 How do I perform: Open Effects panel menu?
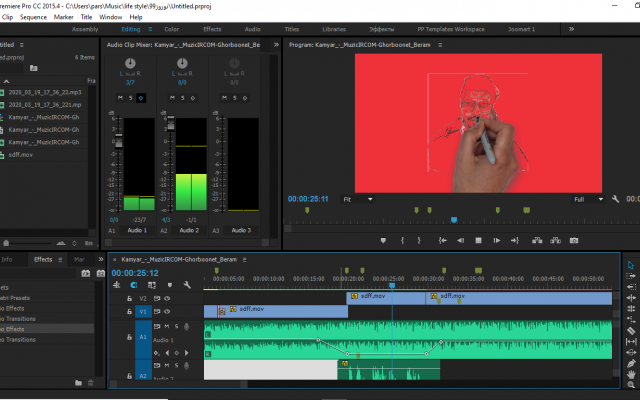(60, 260)
